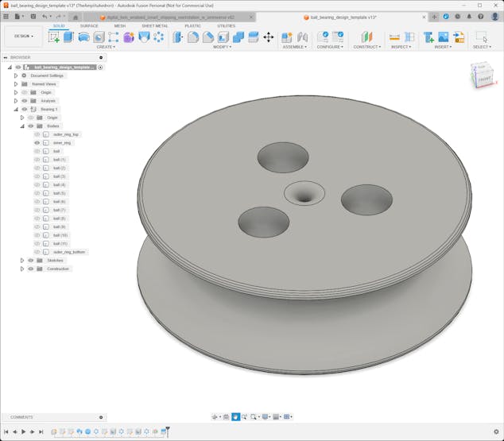Screen dimensions: 504x441
Task: Activate the Pan tool in navigation bar
Action: pos(236,416)
